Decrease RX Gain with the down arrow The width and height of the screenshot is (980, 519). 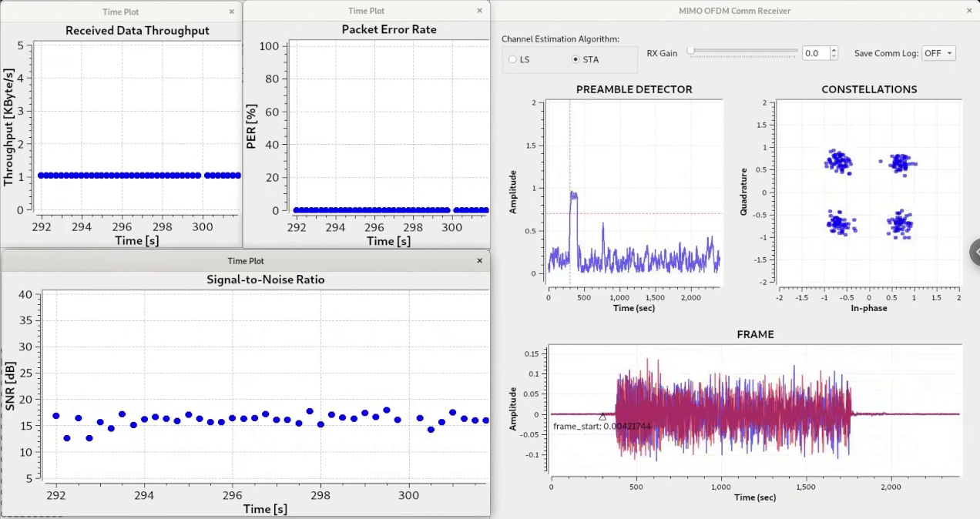click(834, 56)
